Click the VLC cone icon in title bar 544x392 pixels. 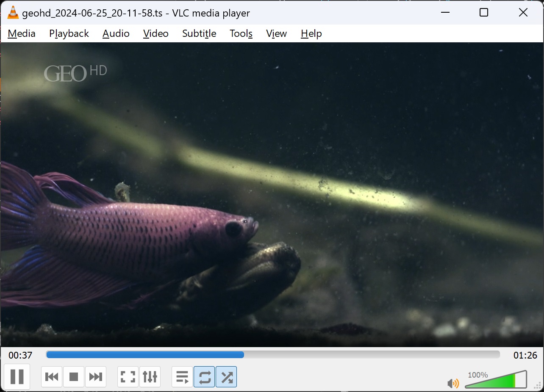click(x=13, y=13)
